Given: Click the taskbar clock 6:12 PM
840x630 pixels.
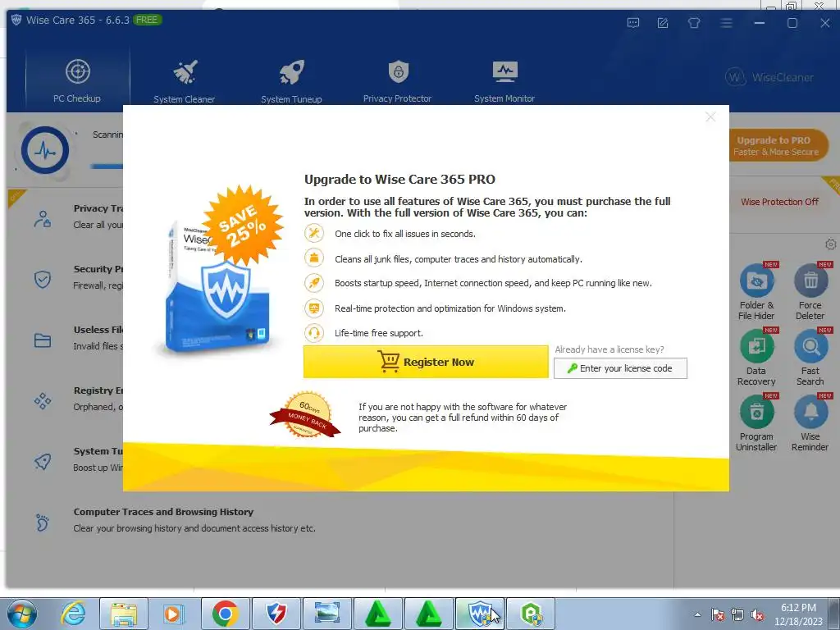Looking at the screenshot, I should [x=798, y=614].
